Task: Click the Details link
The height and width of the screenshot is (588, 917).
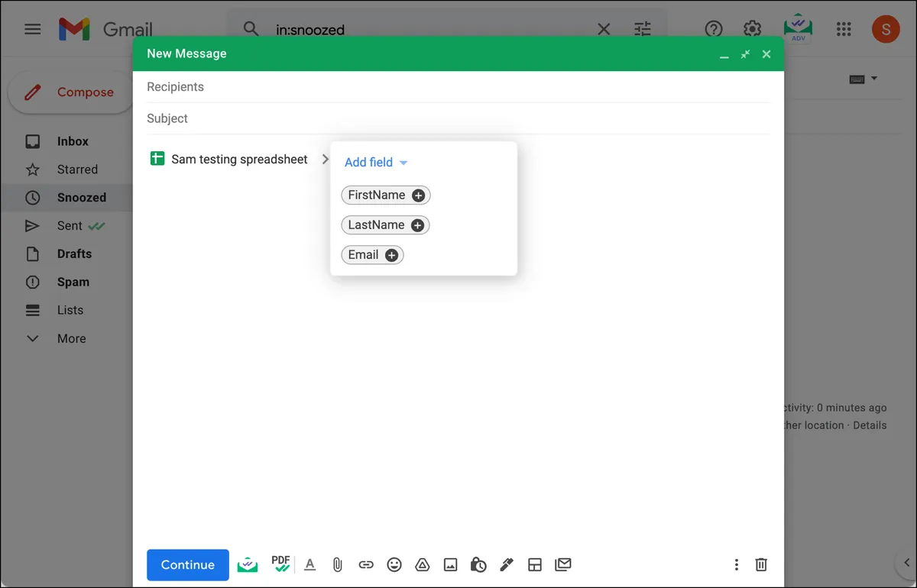Action: (870, 425)
